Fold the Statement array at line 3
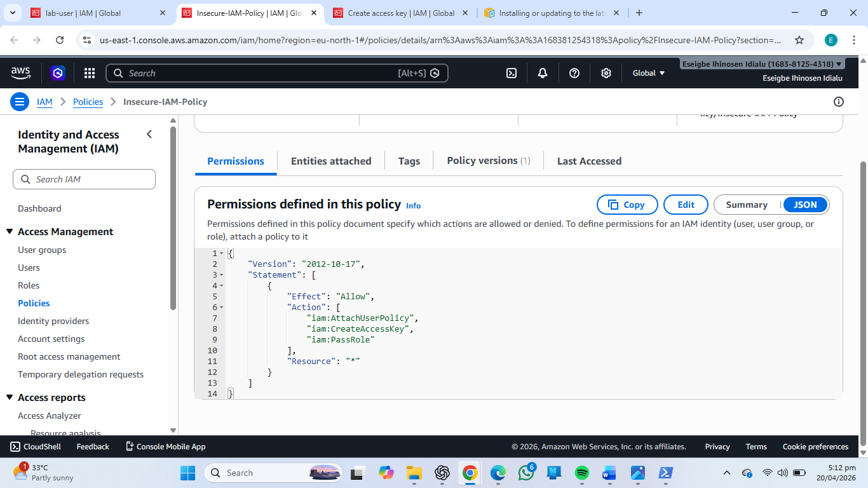The image size is (868, 488). [x=221, y=275]
